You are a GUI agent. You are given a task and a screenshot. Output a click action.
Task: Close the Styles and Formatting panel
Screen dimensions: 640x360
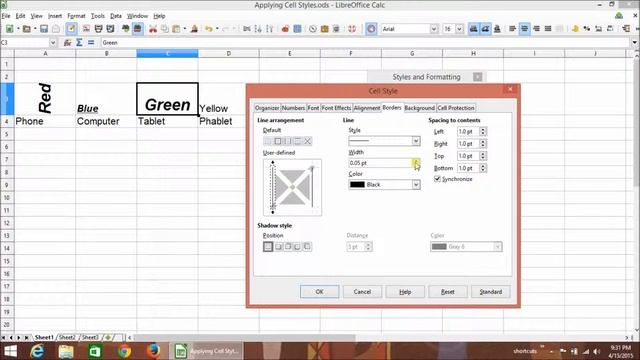tap(478, 77)
